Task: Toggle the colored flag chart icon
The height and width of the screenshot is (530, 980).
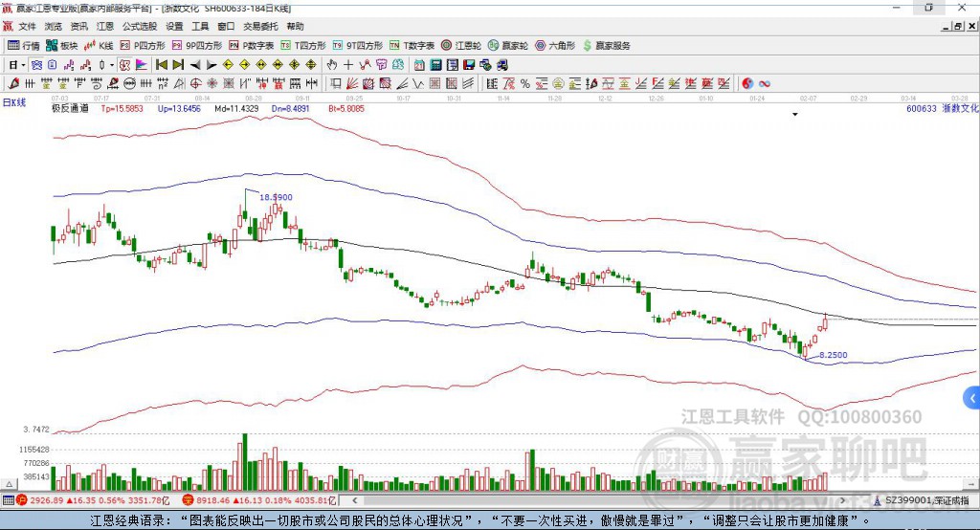Action: [142, 65]
